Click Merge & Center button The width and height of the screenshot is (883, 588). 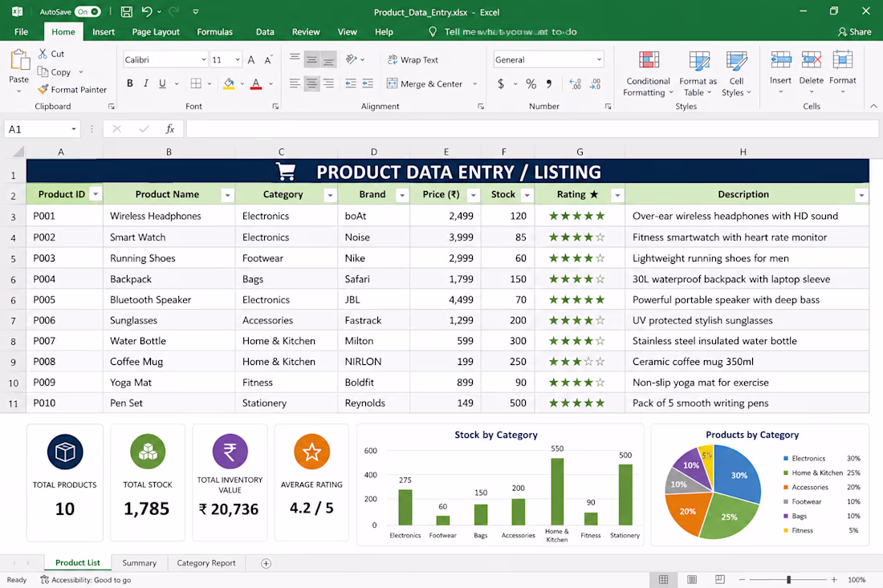(425, 84)
